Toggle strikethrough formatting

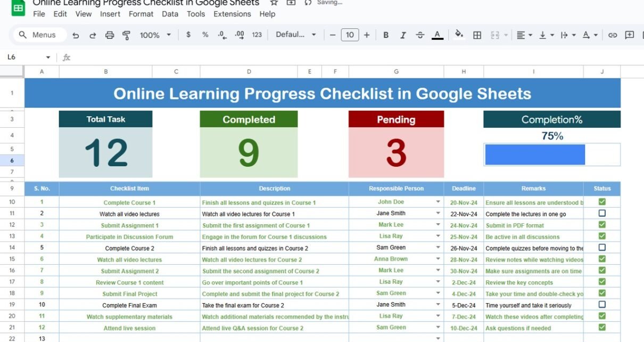point(420,35)
